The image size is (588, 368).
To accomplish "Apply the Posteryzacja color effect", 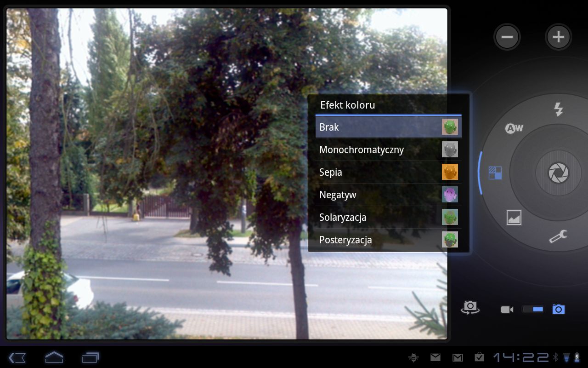I will click(x=388, y=240).
